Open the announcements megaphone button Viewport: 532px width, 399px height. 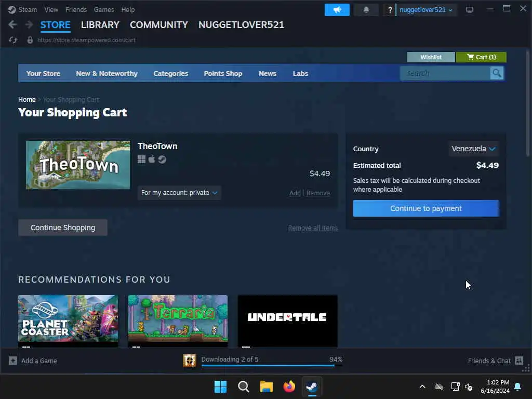337,10
